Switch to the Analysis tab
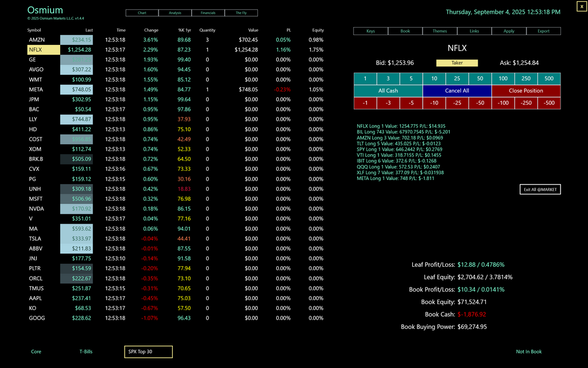 [175, 13]
